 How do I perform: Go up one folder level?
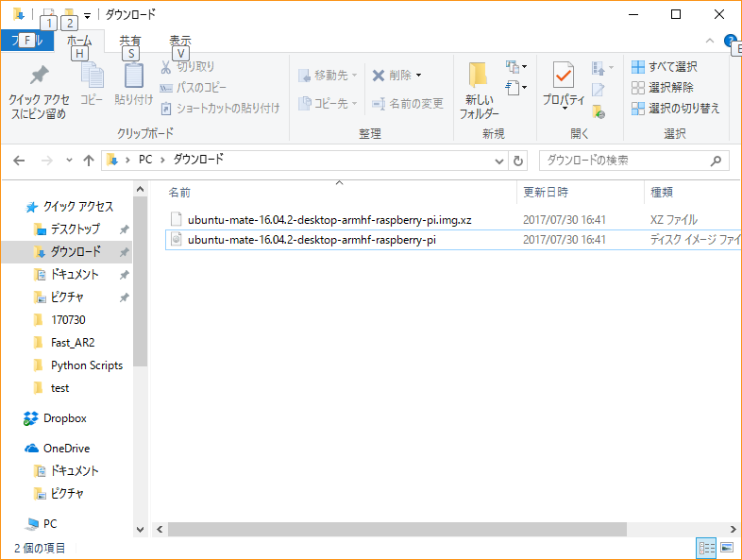(x=89, y=161)
